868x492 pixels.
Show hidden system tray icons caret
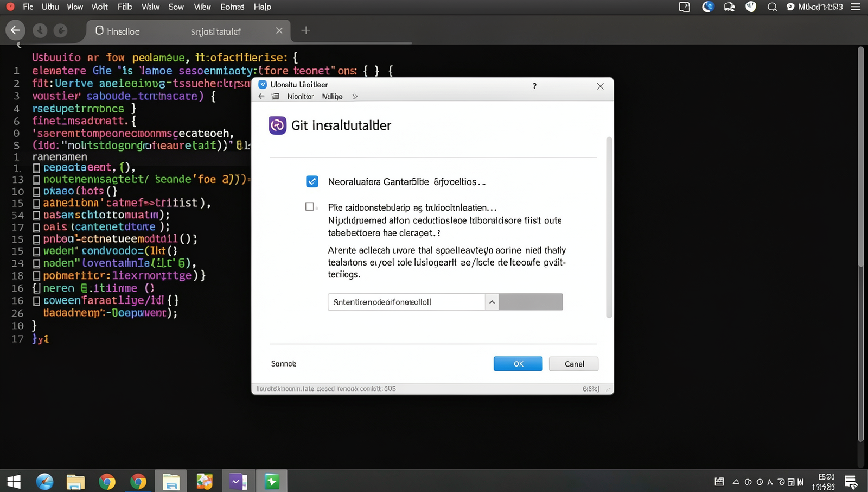click(x=736, y=482)
